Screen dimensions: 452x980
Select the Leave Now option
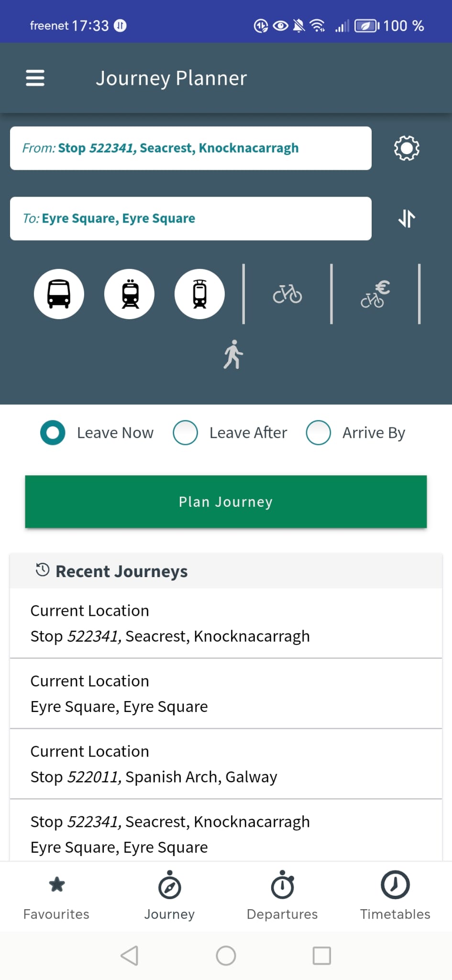coord(53,433)
